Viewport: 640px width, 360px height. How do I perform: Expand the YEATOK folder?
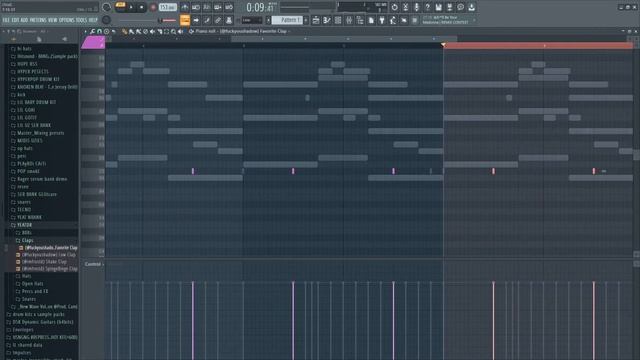click(24, 225)
